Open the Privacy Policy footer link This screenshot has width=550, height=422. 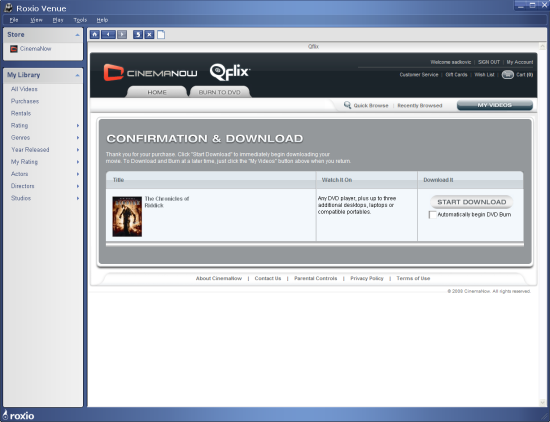point(367,278)
